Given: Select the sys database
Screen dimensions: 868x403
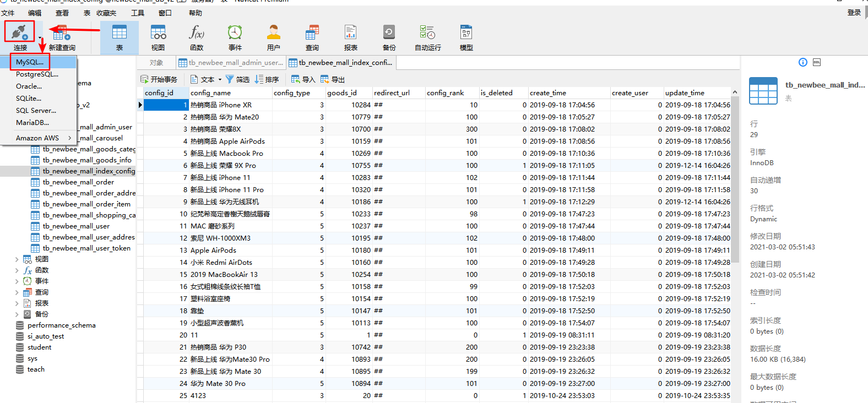Looking at the screenshot, I should [x=32, y=358].
